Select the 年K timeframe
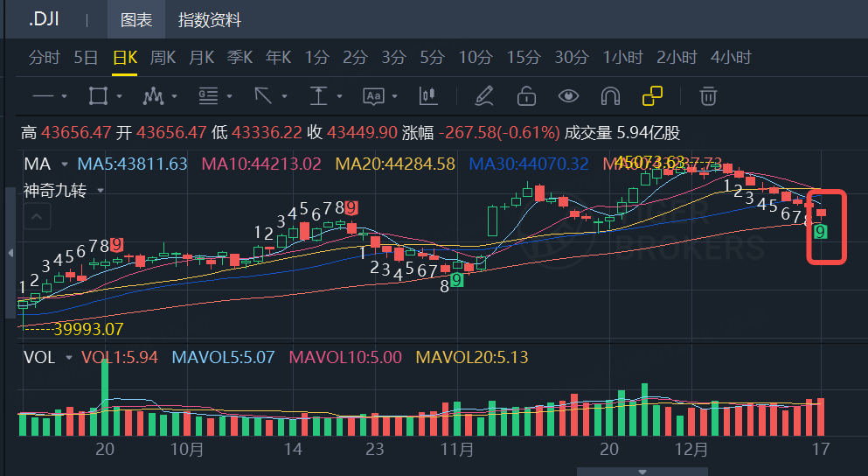 [279, 57]
